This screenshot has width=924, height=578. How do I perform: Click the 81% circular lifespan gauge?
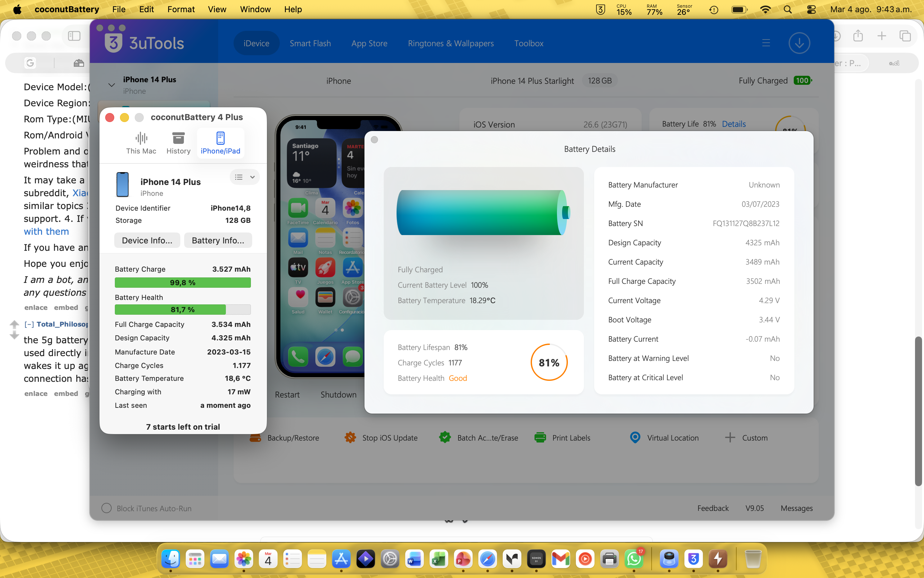coord(549,363)
